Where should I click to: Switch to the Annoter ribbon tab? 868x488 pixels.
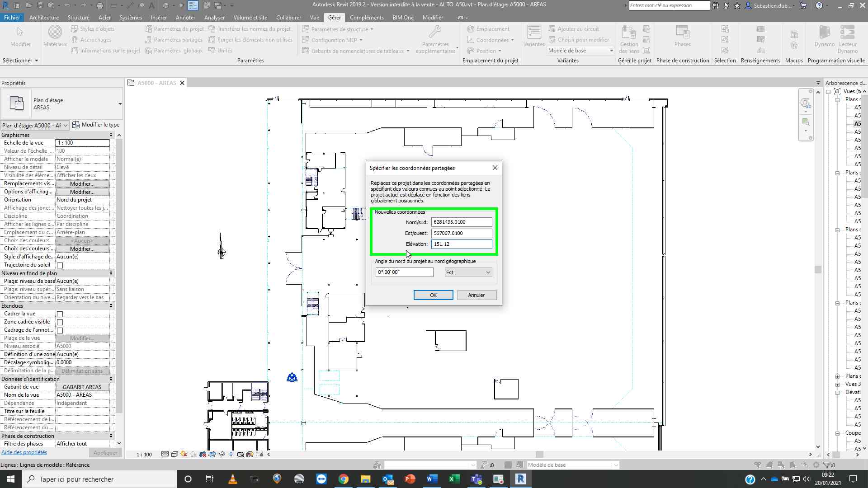[x=185, y=18]
